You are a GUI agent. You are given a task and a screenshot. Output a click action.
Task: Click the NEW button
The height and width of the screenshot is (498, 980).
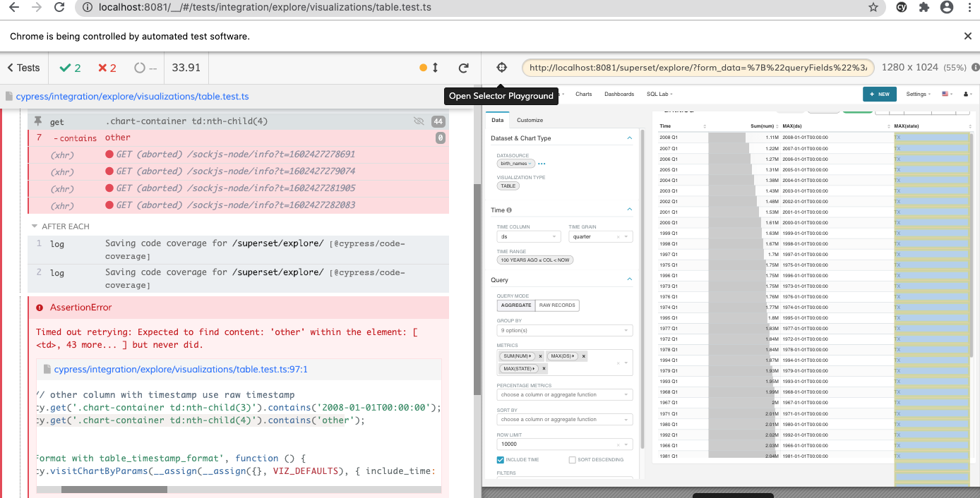point(880,94)
